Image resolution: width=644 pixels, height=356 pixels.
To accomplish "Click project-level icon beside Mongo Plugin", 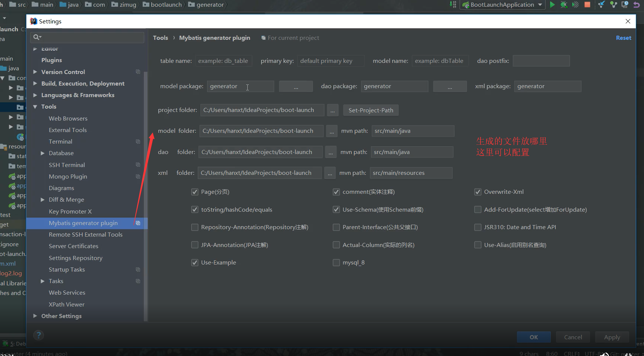I will 138,177.
